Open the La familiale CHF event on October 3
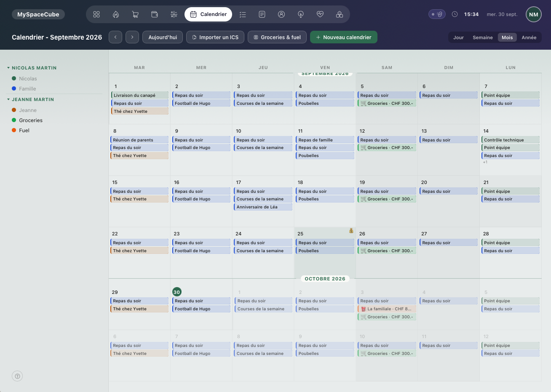 pos(387,309)
